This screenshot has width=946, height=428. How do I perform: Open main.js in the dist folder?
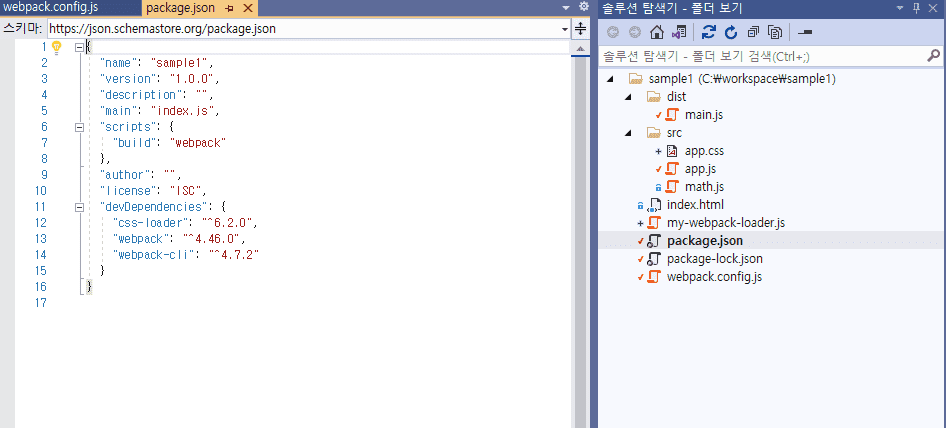704,115
